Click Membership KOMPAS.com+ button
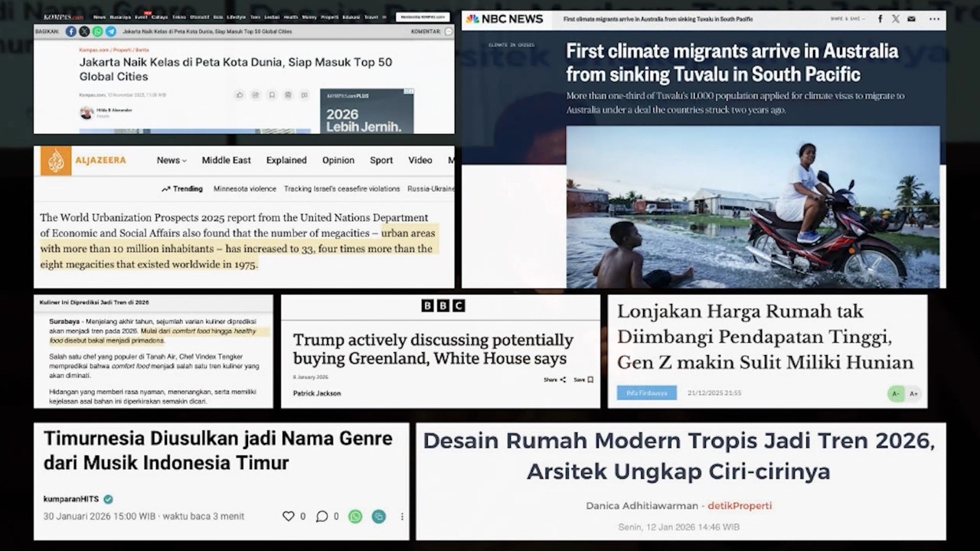 [423, 17]
